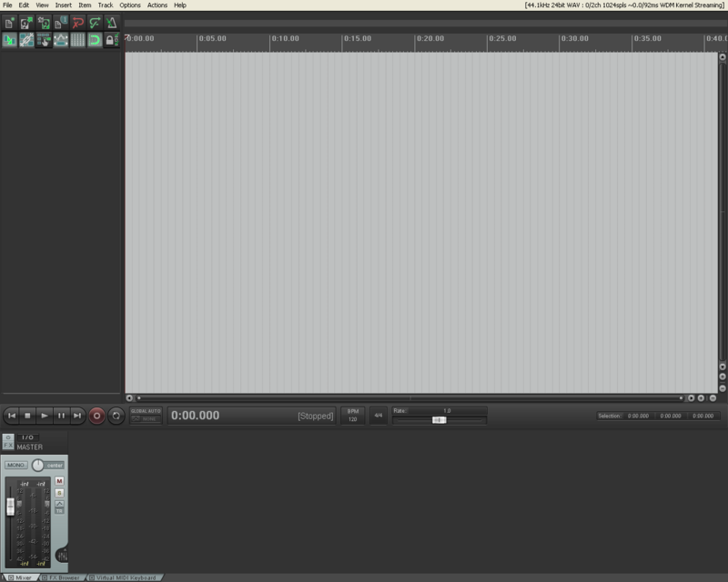The width and height of the screenshot is (728, 582).
Task: Click the master track I/O button
Action: (x=27, y=437)
